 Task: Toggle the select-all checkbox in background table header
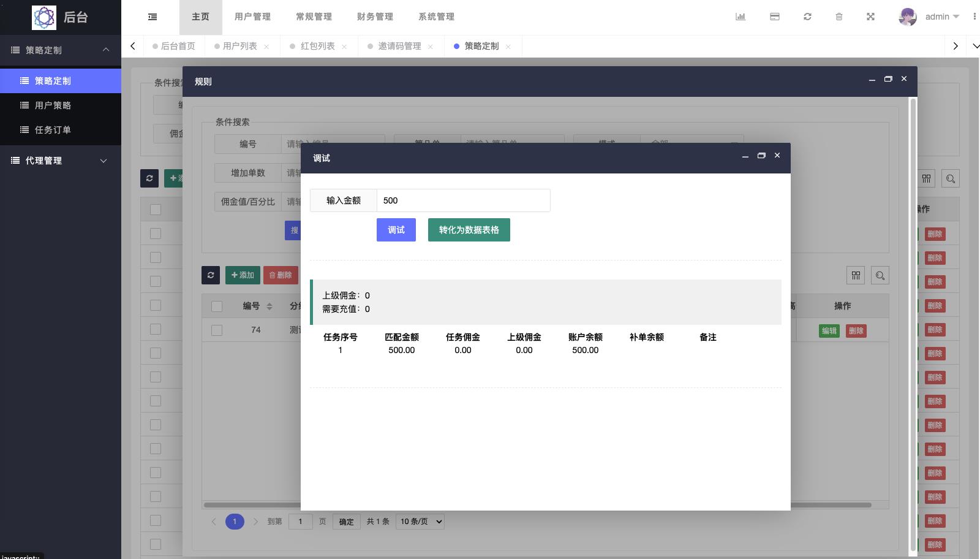tap(156, 210)
